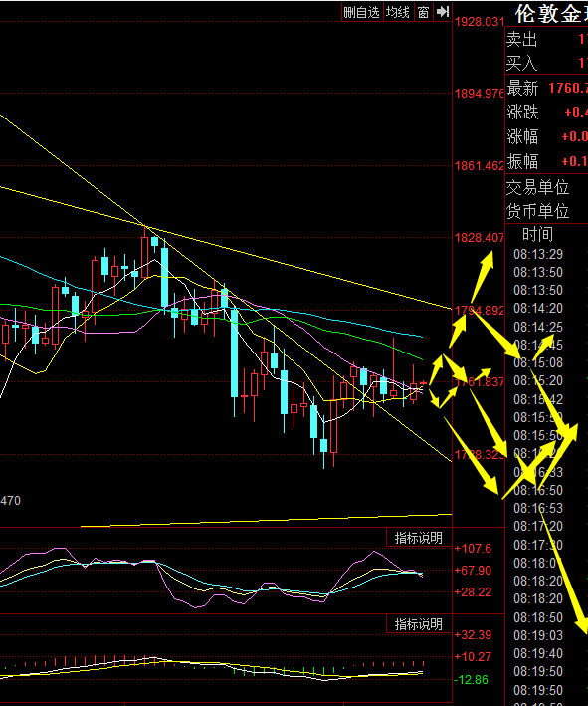This screenshot has height=706, width=588.
Task: Click the +28.22 indicator scale value
Action: [473, 592]
